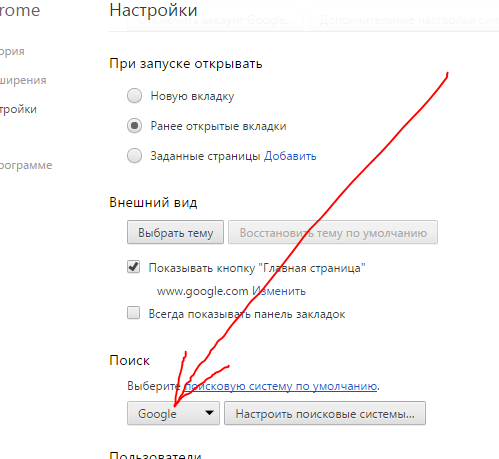This screenshot has height=459, width=499.
Task: Open the Extensions item ending in "ширения" in sidebar
Action: pyautogui.click(x=23, y=80)
